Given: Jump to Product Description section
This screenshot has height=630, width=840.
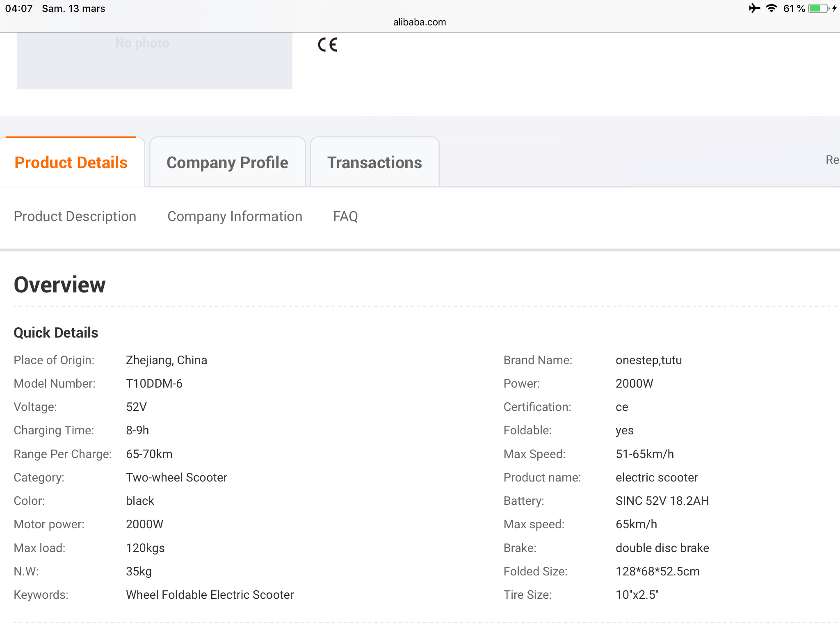Looking at the screenshot, I should click(x=75, y=217).
